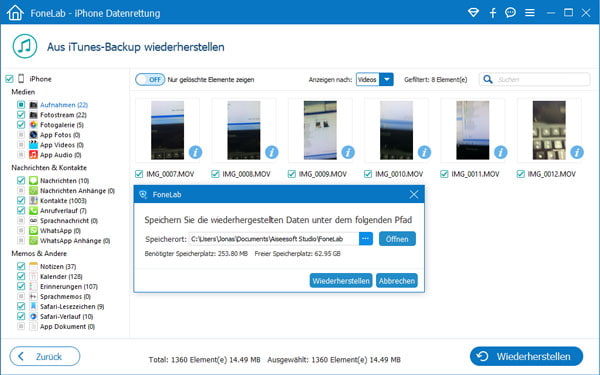600x375 pixels.
Task: Click the Nachrichten message icon
Action: coord(34,180)
